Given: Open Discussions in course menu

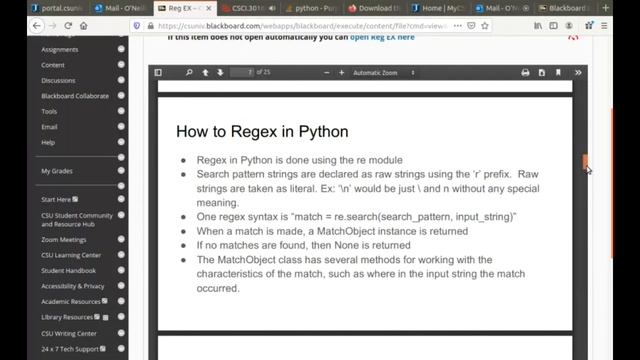Looking at the screenshot, I should point(58,80).
